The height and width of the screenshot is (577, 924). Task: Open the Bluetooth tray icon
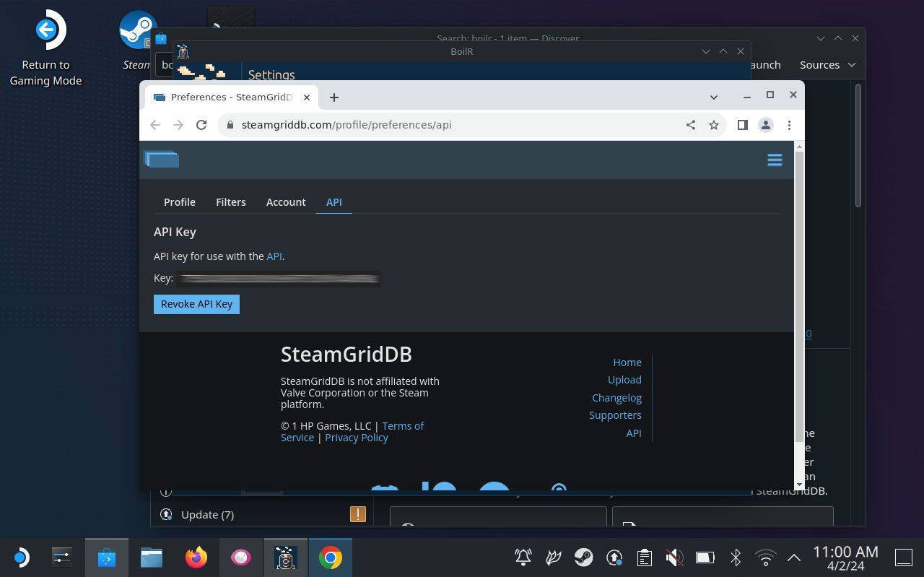736,558
